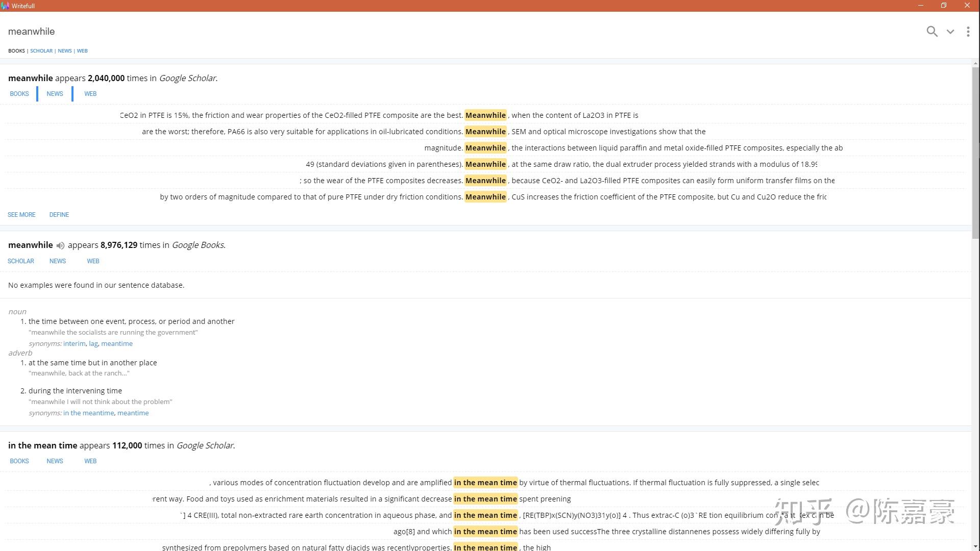The width and height of the screenshot is (980, 551).
Task: Open the three-dot more menu
Action: click(x=968, y=32)
